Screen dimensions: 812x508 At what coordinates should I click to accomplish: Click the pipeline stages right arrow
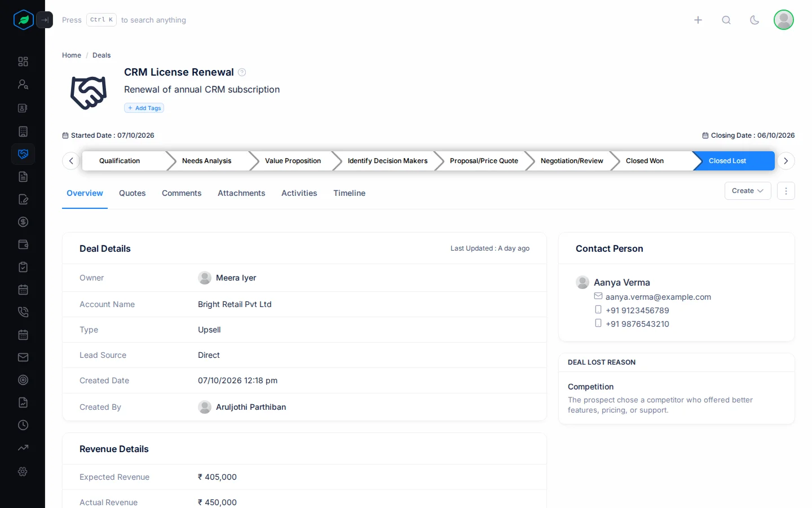pyautogui.click(x=786, y=161)
